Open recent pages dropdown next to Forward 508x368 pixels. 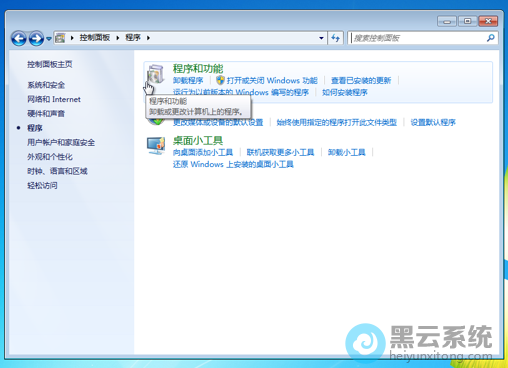click(x=49, y=39)
